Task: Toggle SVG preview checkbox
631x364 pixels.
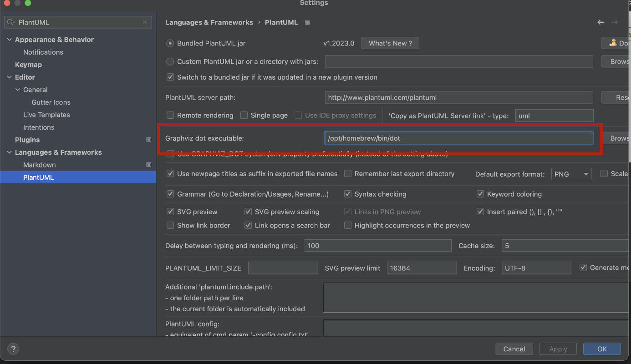Action: [170, 212]
